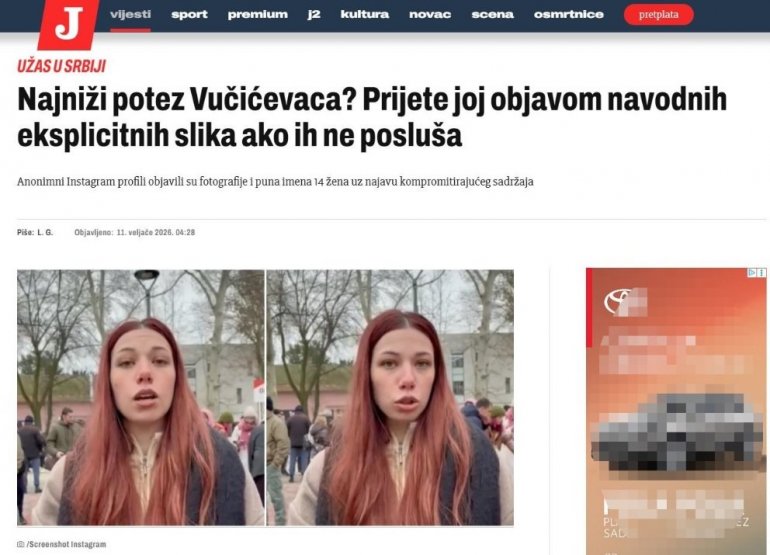Click the car logo in the advertisement
770x555 pixels.
pyautogui.click(x=625, y=301)
